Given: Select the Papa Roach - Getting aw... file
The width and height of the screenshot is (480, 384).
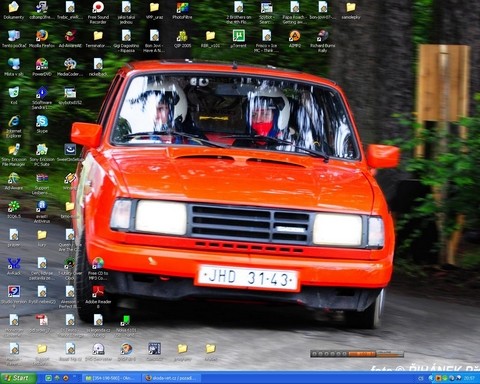Looking at the screenshot, I should click(295, 12).
